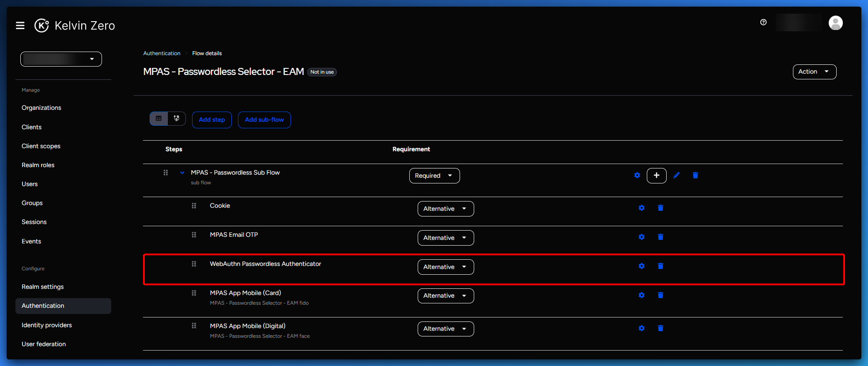
Task: Open Sessions in sidebar
Action: pyautogui.click(x=34, y=222)
